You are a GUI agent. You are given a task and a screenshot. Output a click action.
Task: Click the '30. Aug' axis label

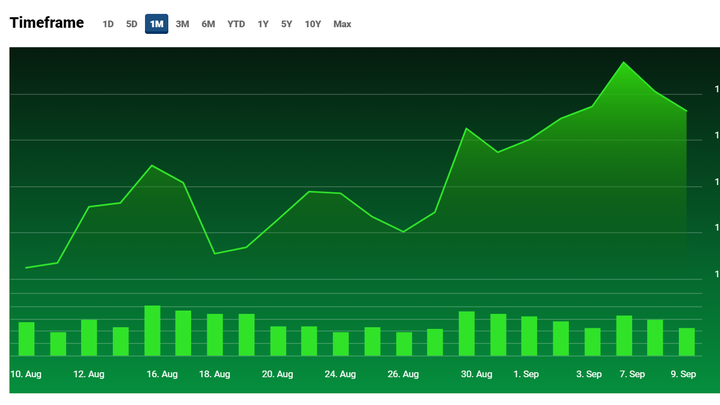[x=477, y=374]
